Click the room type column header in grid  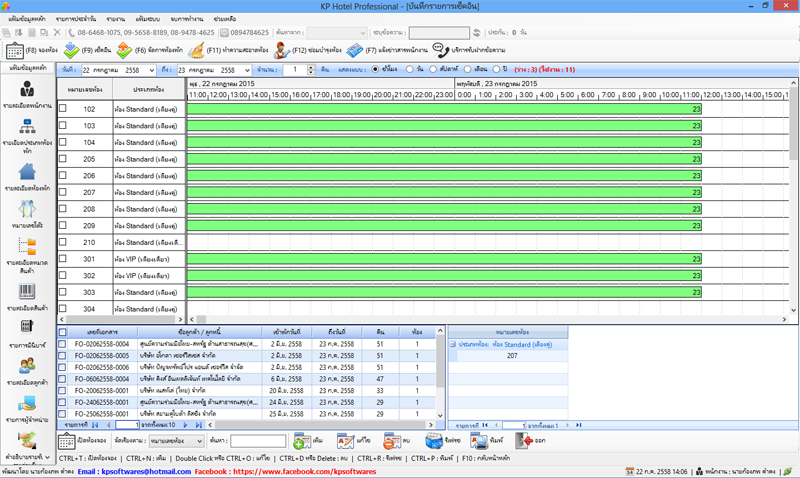click(x=149, y=89)
